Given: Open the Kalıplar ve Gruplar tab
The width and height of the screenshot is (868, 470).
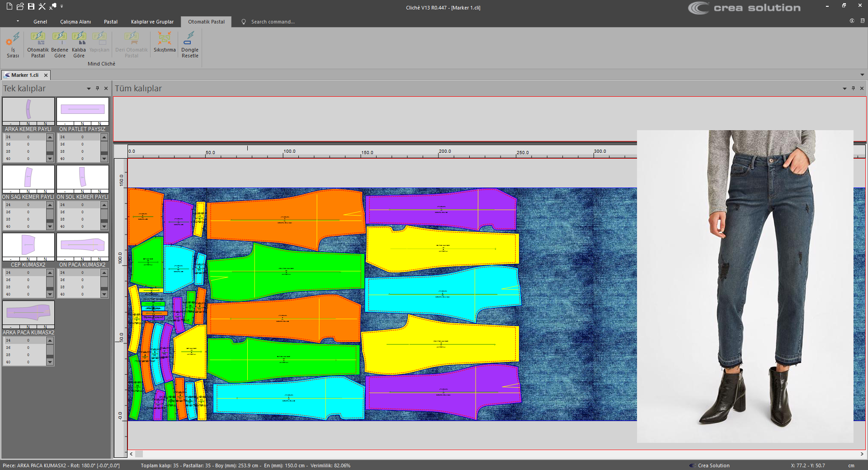Looking at the screenshot, I should pos(152,22).
